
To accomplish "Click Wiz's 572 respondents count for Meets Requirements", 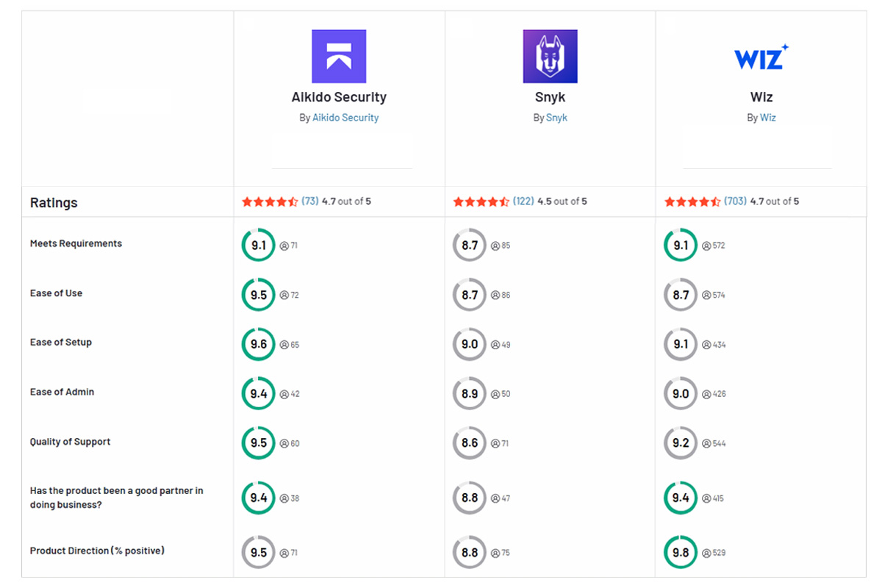I will click(714, 245).
